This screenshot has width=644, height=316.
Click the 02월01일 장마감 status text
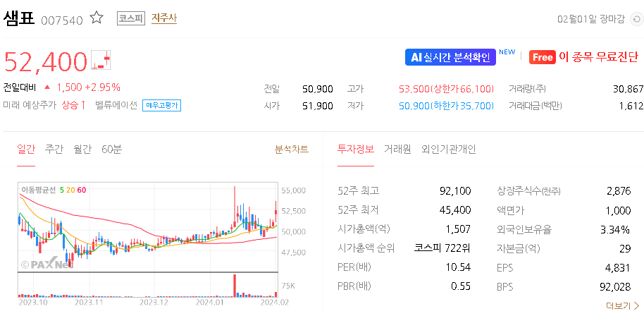coord(590,19)
